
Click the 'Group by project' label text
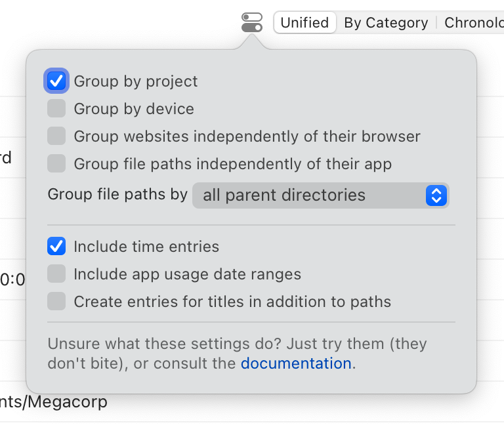pyautogui.click(x=136, y=81)
